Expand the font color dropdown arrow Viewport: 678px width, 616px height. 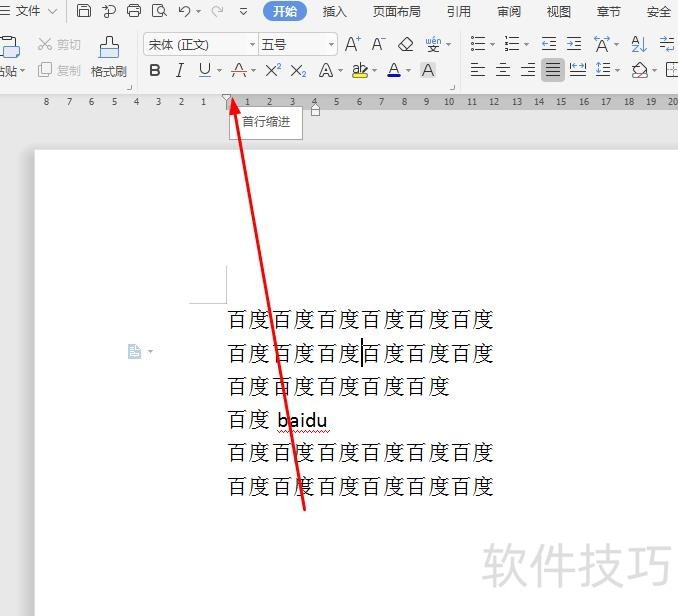(408, 70)
